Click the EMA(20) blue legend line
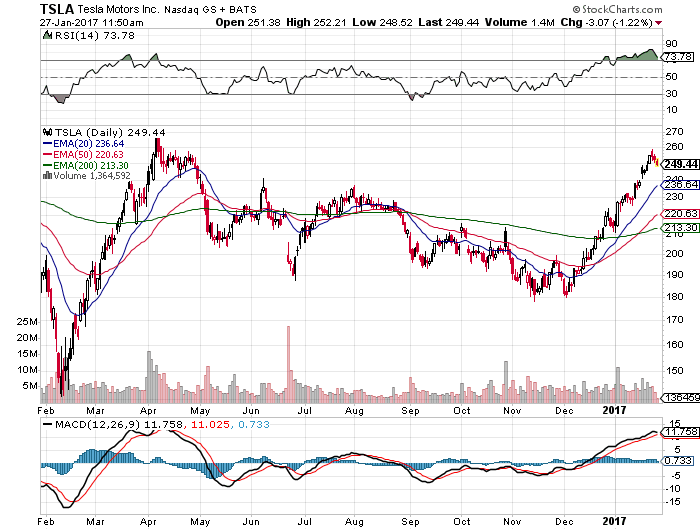Viewport: 700px width, 530px height. coord(47,144)
